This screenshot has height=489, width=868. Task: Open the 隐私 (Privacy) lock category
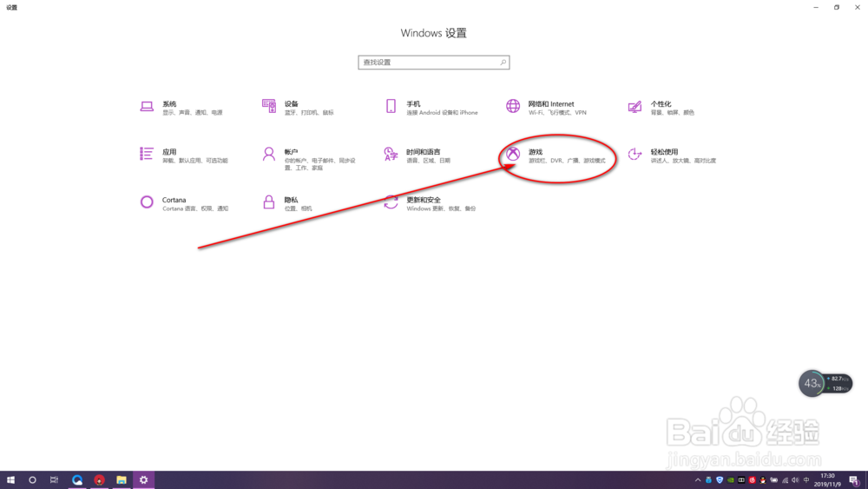coord(287,204)
